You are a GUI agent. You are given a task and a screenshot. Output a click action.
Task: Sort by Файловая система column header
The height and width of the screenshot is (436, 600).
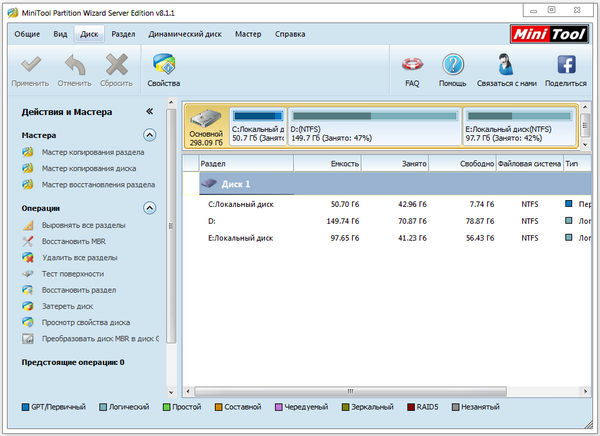[530, 163]
